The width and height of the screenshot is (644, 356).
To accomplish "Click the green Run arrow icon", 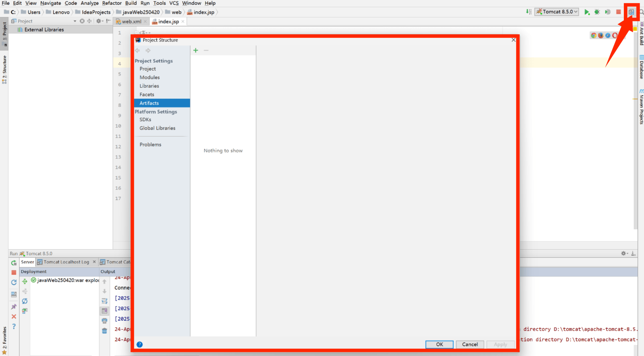I will (587, 12).
